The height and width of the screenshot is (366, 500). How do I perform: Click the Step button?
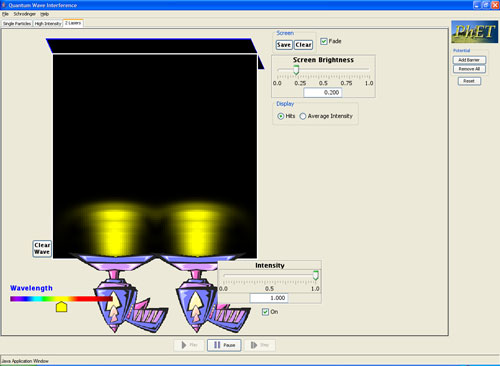pyautogui.click(x=260, y=345)
